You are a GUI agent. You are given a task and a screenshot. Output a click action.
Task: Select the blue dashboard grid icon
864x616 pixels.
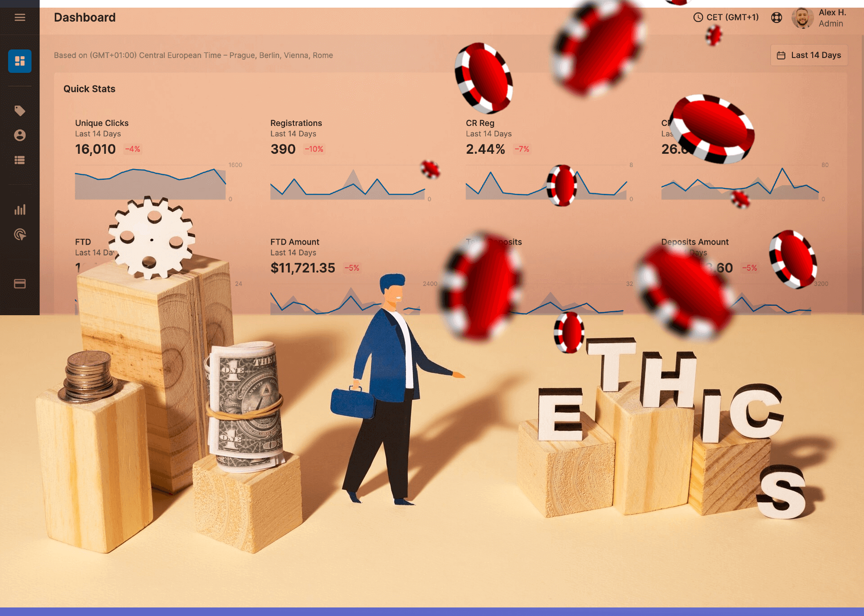click(x=20, y=61)
